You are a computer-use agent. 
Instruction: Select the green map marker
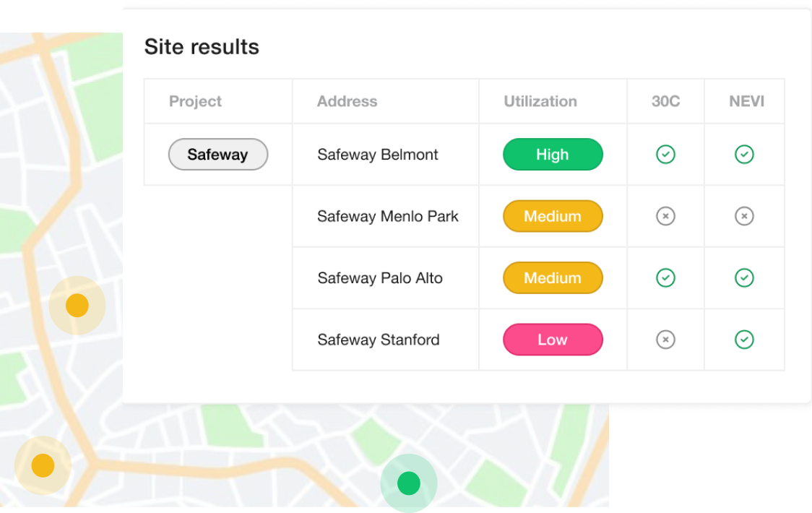409,483
